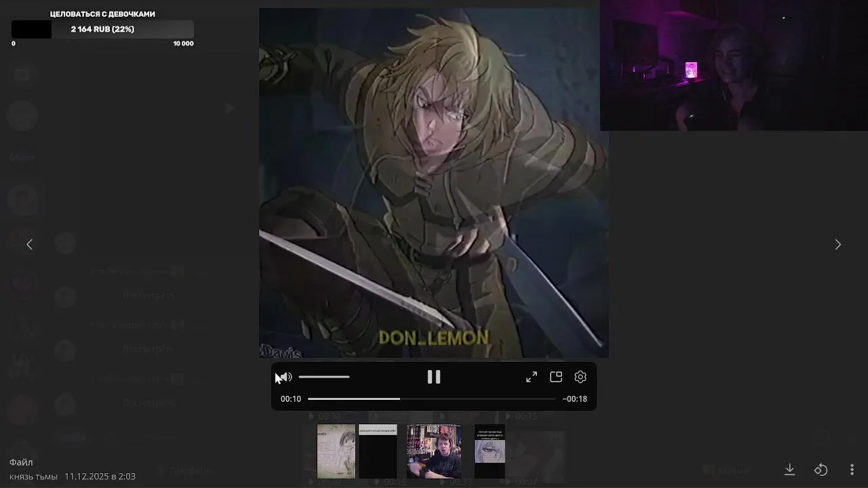Seek on the video progress bar
This screenshot has width=868, height=488.
coord(432,399)
